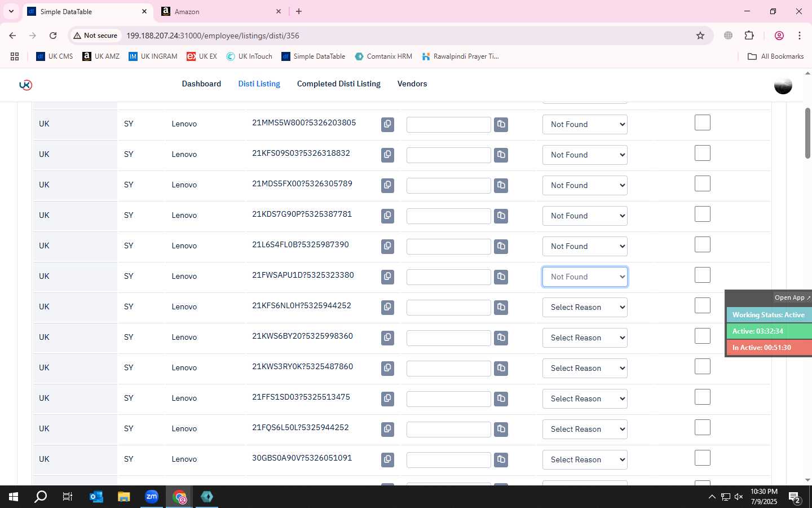Click paste icon in 21KDS7G90P row
Image resolution: width=812 pixels, height=508 pixels.
[x=501, y=216]
